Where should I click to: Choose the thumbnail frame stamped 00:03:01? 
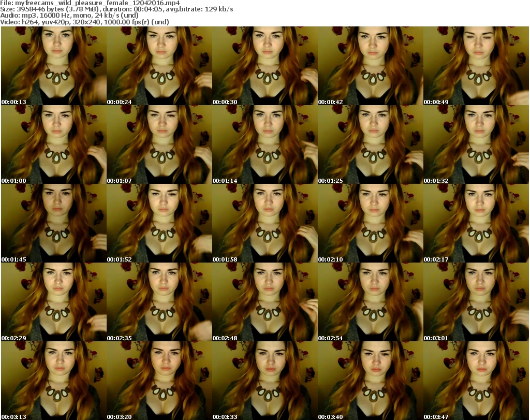click(x=476, y=302)
